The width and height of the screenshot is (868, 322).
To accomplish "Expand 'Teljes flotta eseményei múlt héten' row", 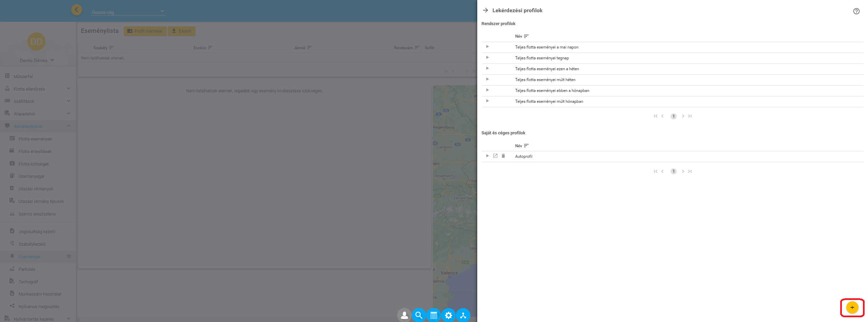I will point(487,79).
